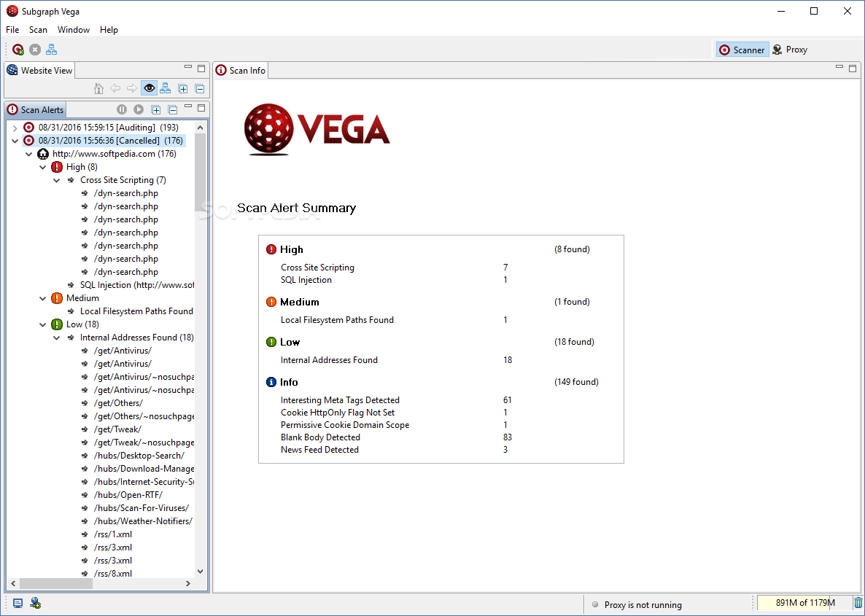Collapse the Internal Addresses Found (18) node

[57, 338]
